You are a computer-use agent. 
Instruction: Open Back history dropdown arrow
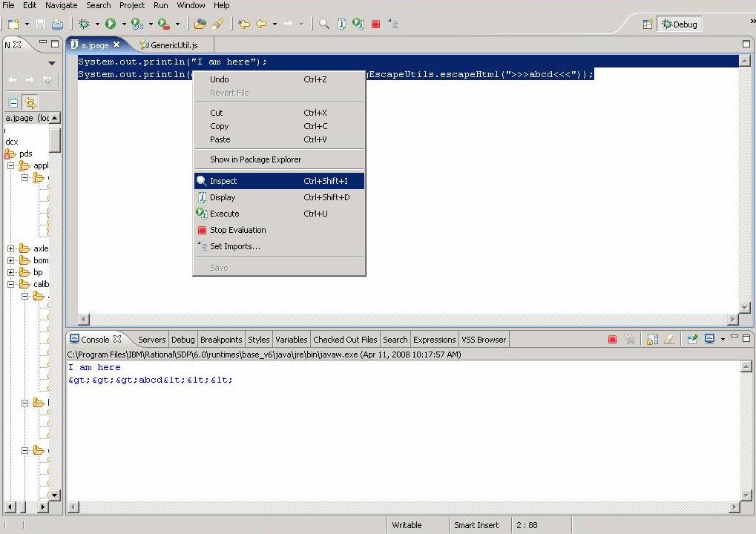click(275, 24)
